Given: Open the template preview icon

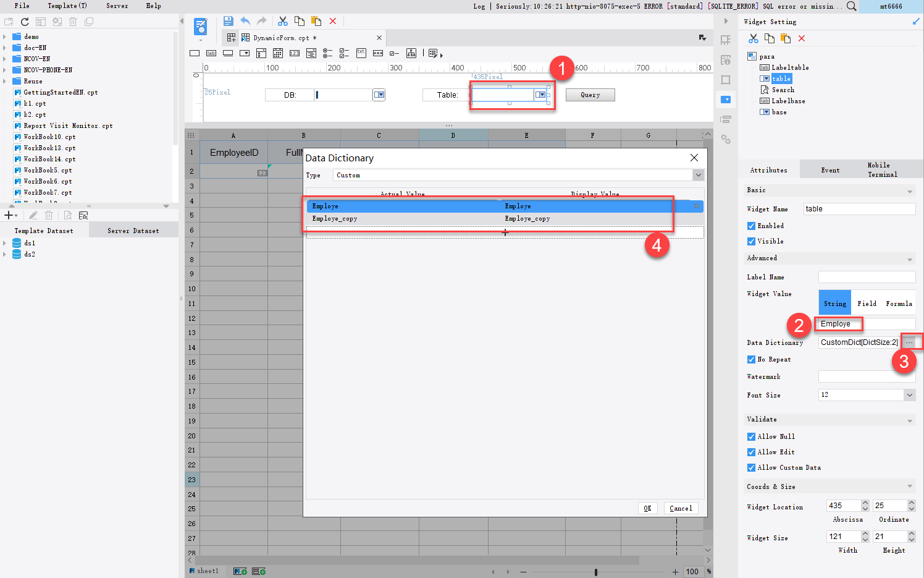Looking at the screenshot, I should point(200,27).
